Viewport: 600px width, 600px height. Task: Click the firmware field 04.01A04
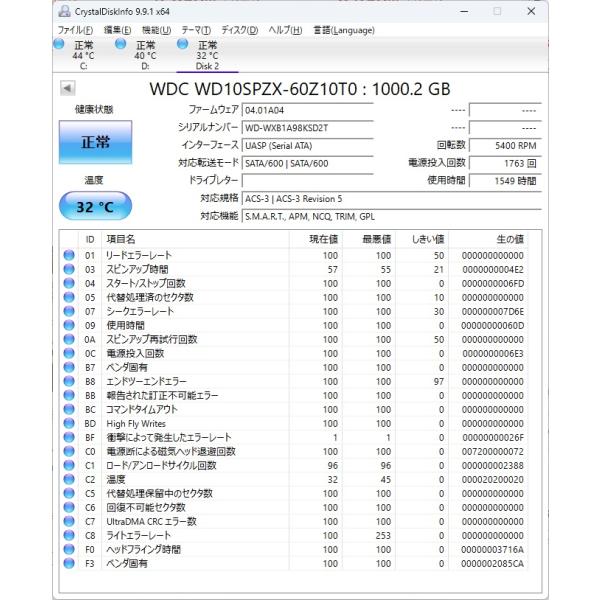[x=307, y=110]
